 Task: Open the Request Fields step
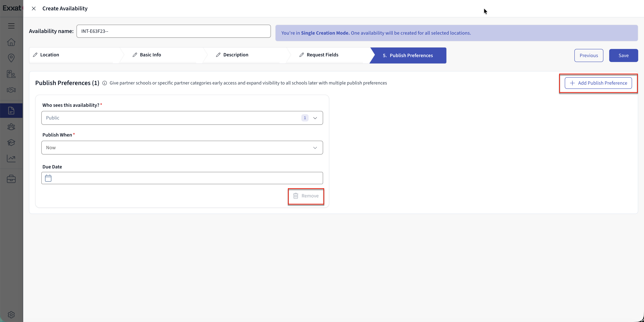[x=322, y=55]
